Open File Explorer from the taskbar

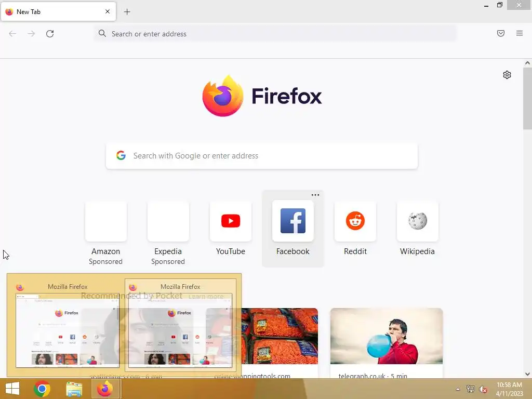74,389
